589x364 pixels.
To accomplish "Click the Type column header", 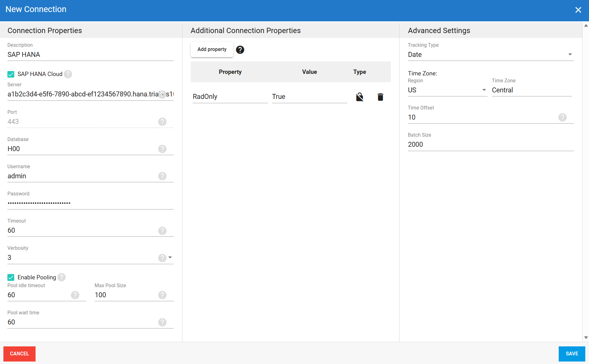I will pos(360,72).
